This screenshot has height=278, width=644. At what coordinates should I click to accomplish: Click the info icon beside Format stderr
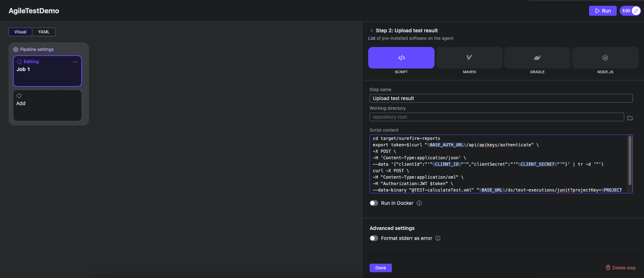(x=438, y=238)
